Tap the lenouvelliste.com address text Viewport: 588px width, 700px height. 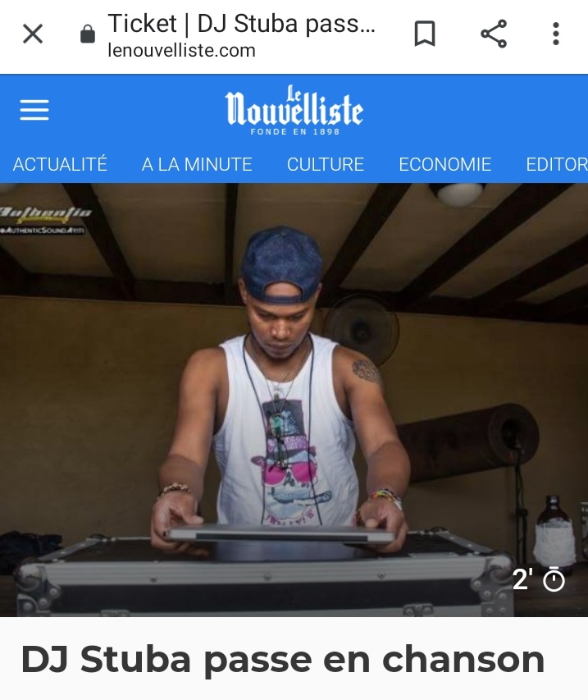click(181, 50)
